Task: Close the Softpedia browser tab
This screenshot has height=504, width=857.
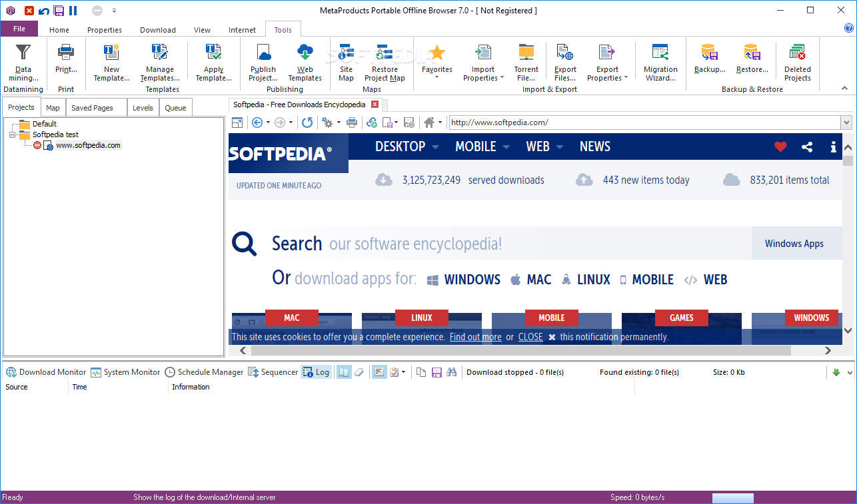Action: [375, 105]
